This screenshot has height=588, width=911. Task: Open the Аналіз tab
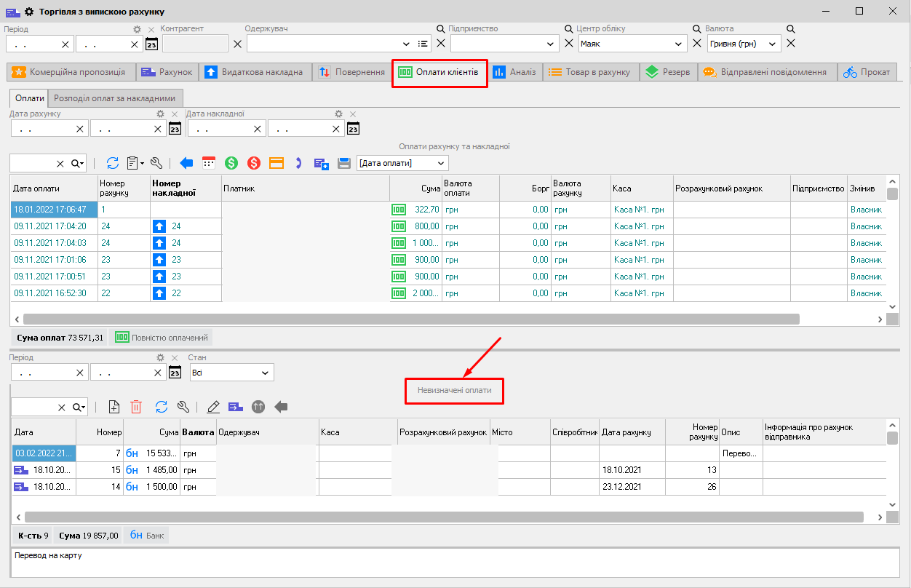[x=514, y=72]
